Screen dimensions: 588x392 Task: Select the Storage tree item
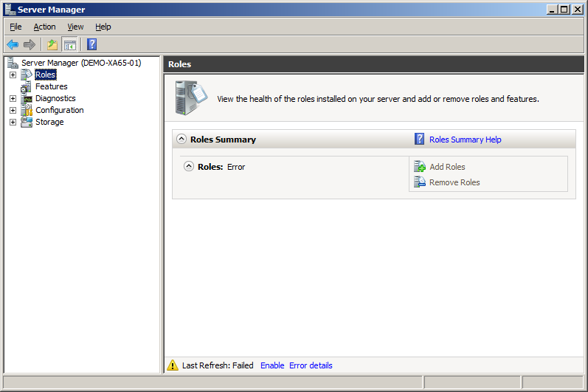coord(49,122)
